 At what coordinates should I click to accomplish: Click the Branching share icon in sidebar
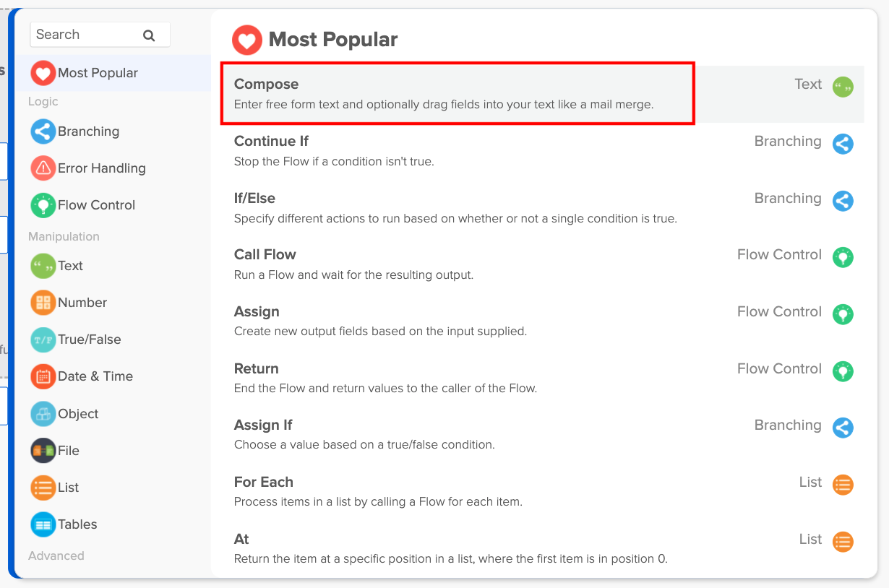pyautogui.click(x=43, y=131)
